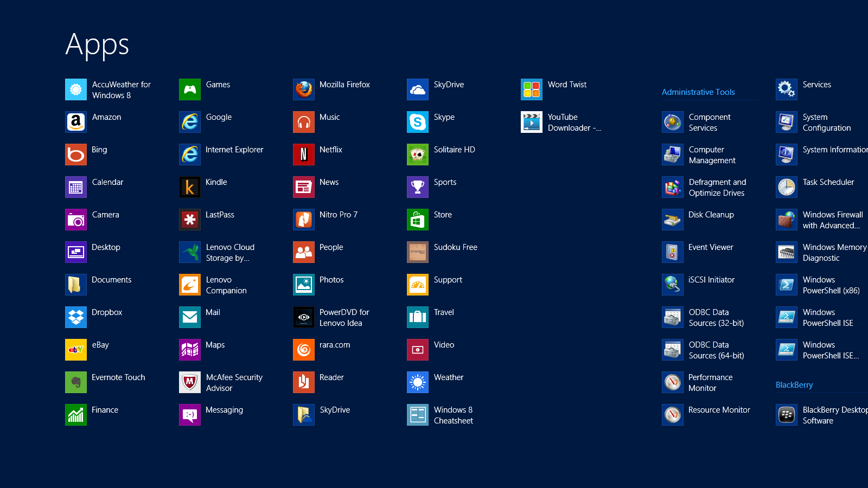Select the Weather label
Screen dimensions: 868x488
[x=449, y=377]
